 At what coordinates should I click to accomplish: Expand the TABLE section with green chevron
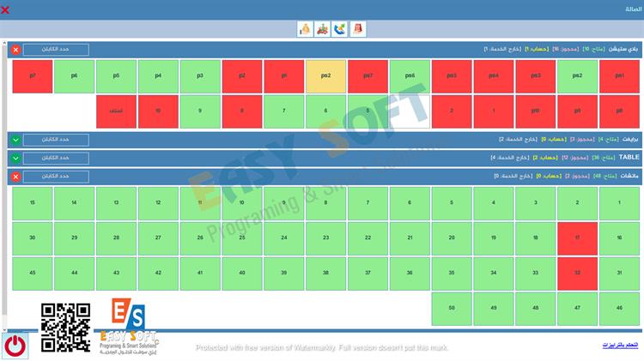coord(15,158)
